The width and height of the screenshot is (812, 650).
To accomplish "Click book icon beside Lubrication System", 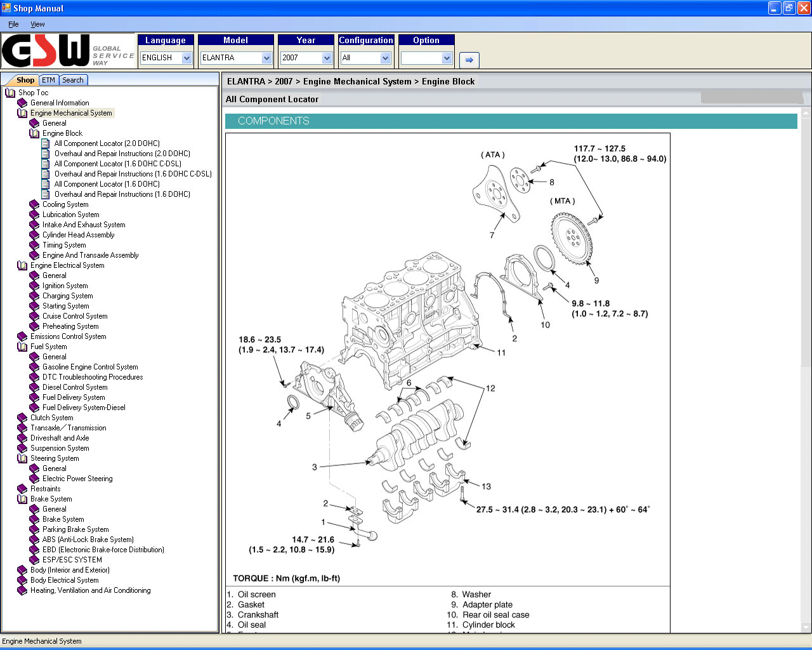I will [34, 215].
